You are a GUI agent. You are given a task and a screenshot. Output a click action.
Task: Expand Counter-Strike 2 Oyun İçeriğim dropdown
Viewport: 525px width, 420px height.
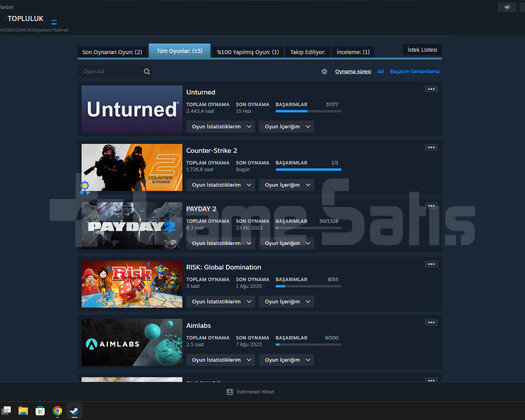pos(287,185)
